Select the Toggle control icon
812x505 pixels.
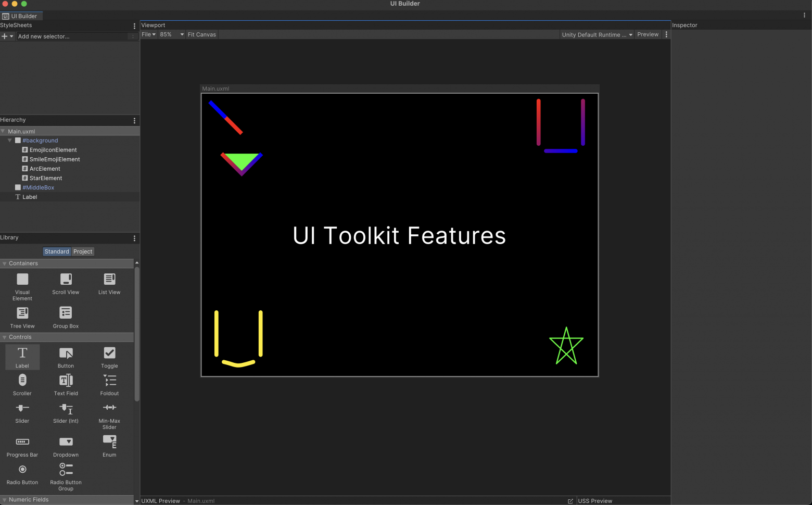(110, 353)
